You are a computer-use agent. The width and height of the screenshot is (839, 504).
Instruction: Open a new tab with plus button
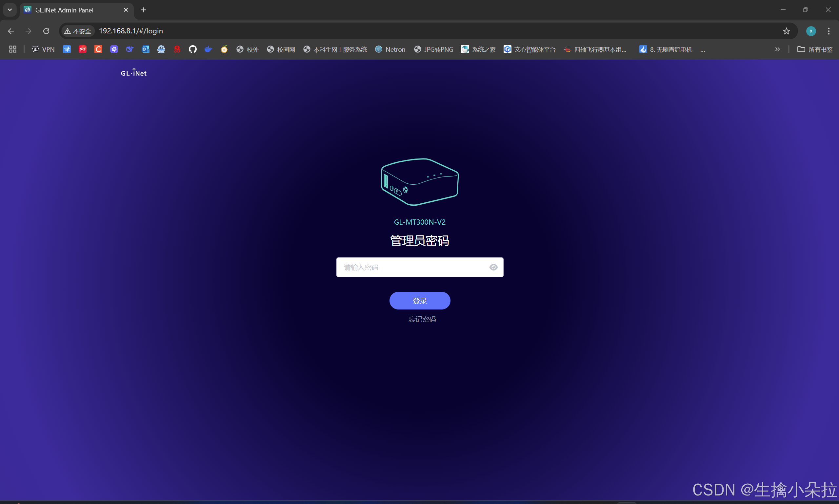point(144,10)
